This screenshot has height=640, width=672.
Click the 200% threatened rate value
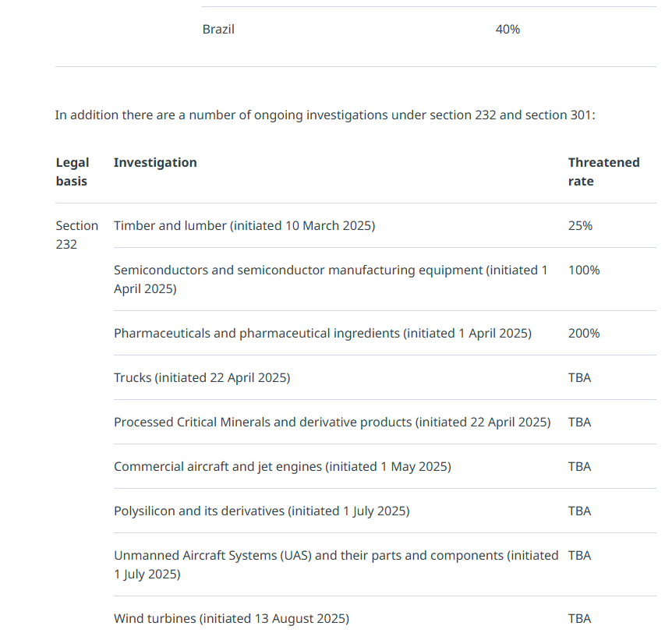pyautogui.click(x=584, y=334)
